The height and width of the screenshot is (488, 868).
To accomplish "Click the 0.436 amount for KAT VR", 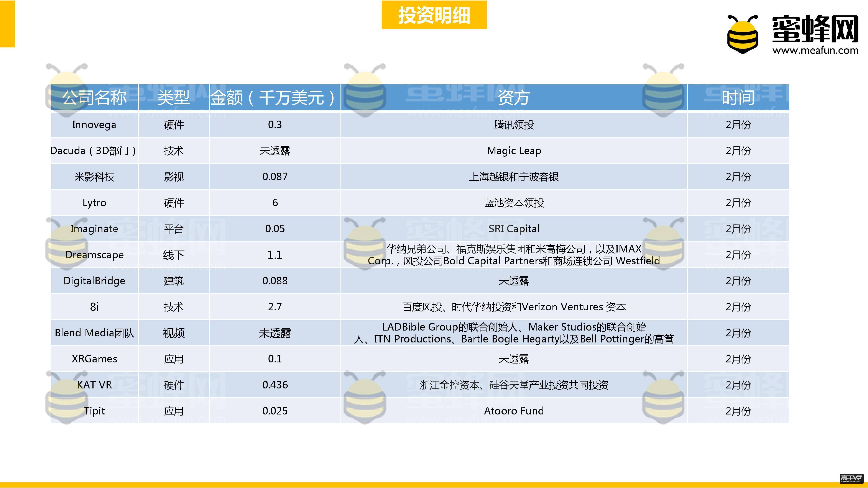I will click(x=275, y=385).
